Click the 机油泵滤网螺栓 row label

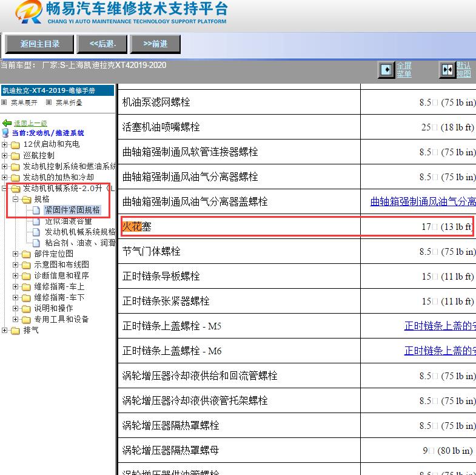(x=156, y=102)
